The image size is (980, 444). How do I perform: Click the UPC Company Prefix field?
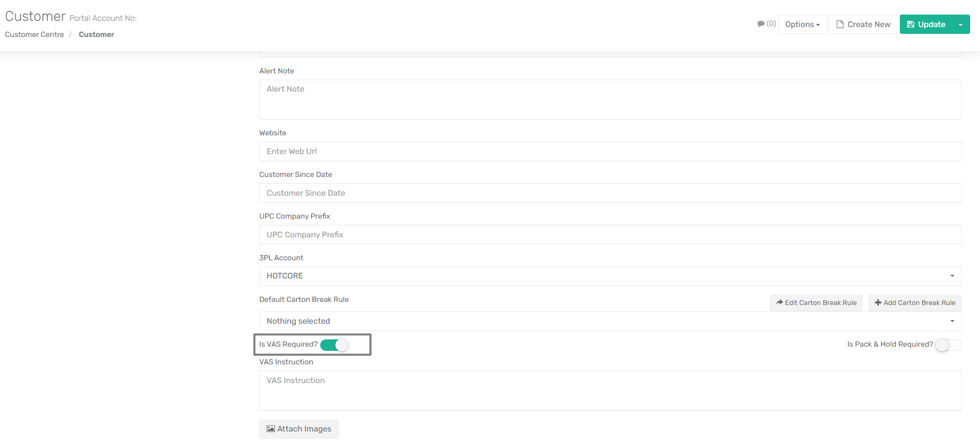[x=610, y=235]
